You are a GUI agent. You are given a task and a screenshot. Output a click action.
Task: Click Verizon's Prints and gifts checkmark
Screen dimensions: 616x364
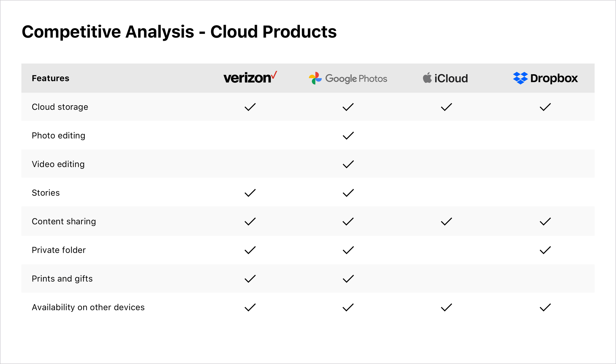point(250,279)
